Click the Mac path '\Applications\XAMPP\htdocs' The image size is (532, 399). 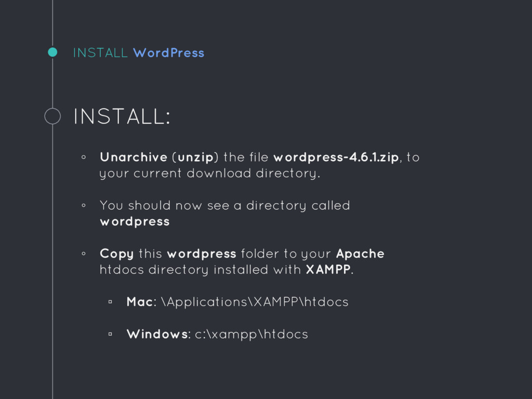[x=255, y=302]
